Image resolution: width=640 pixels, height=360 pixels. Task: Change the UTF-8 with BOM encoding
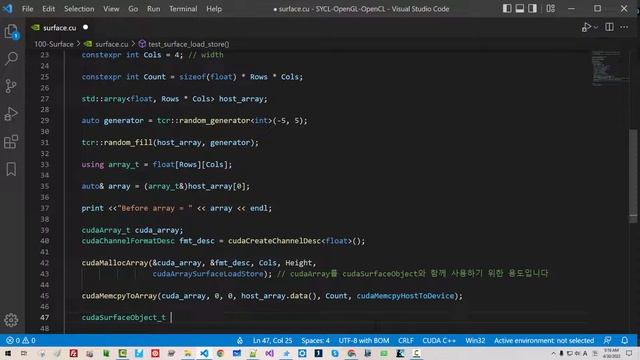point(364,340)
